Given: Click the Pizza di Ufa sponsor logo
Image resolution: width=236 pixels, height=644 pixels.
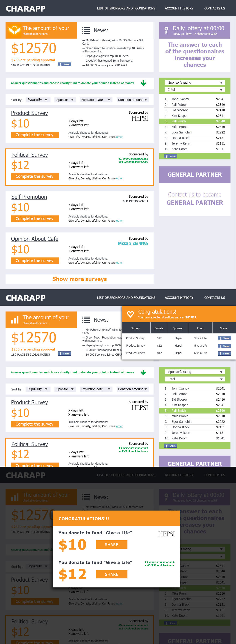Looking at the screenshot, I should 133,244.
